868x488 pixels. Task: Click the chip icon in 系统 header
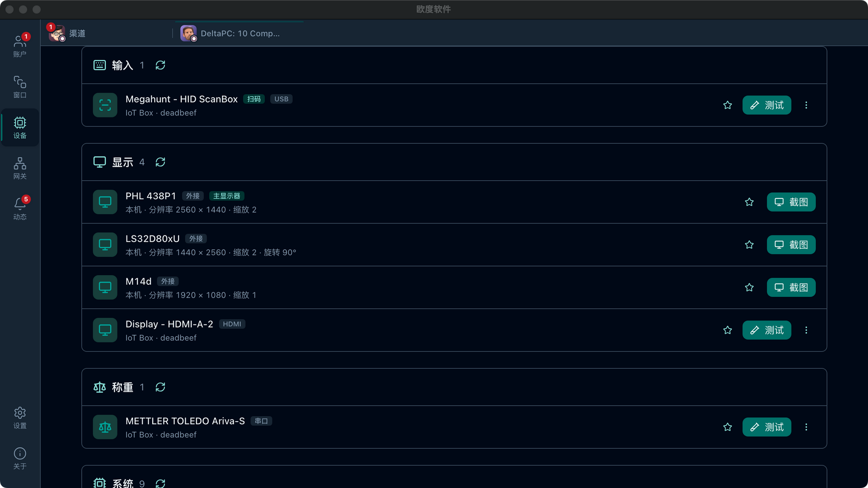click(x=99, y=483)
